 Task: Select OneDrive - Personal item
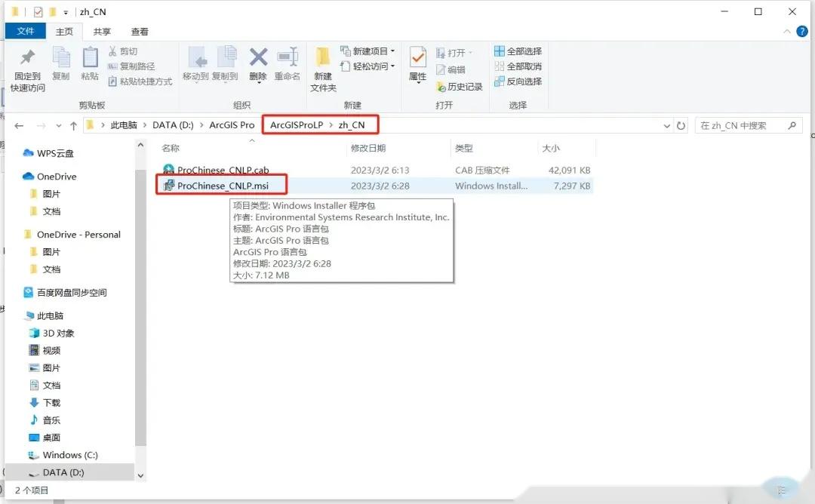click(x=78, y=235)
